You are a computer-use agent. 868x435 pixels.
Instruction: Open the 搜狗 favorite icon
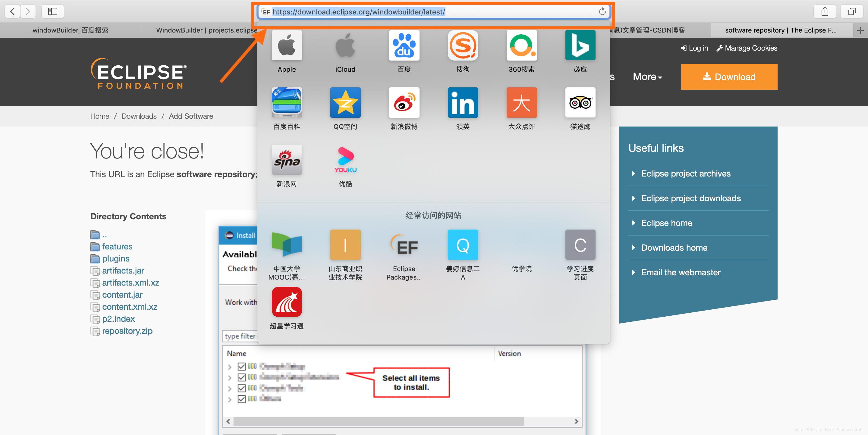coord(463,45)
